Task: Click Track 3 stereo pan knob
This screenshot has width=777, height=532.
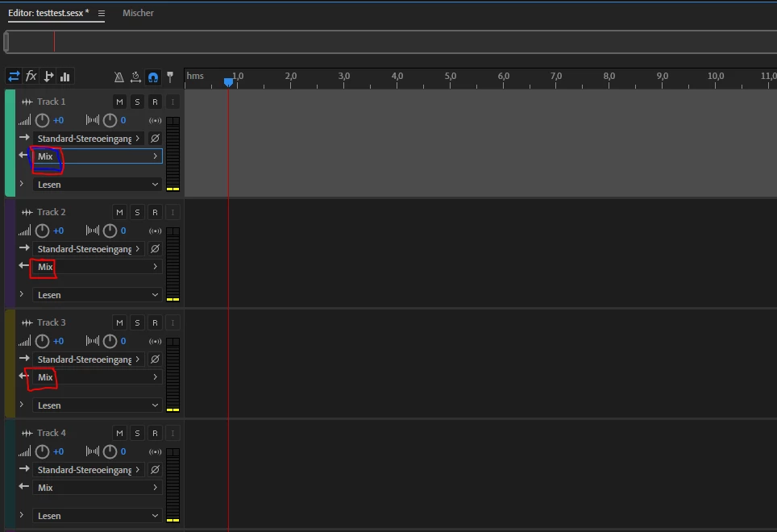Action: [x=110, y=341]
